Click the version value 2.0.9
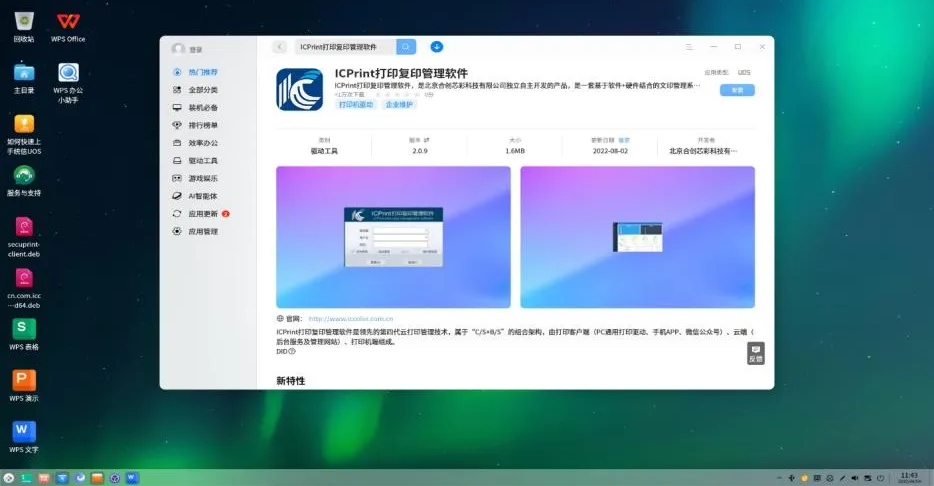The height and width of the screenshot is (486, 934). click(420, 151)
